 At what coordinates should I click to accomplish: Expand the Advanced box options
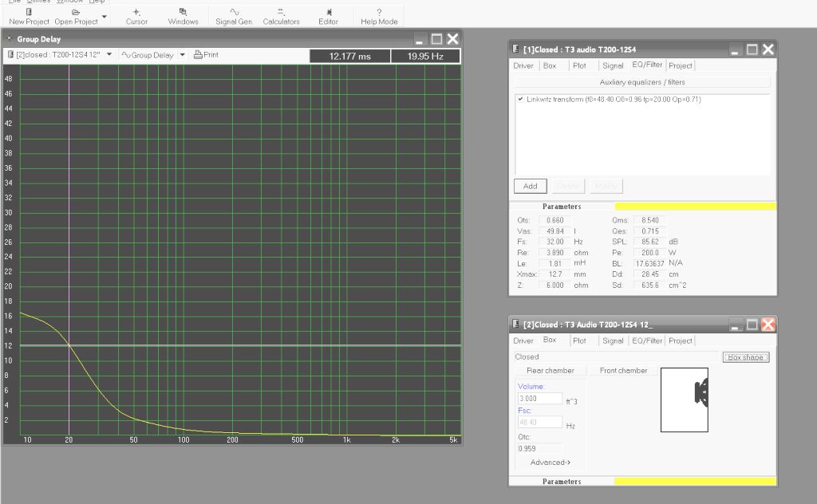click(x=551, y=463)
